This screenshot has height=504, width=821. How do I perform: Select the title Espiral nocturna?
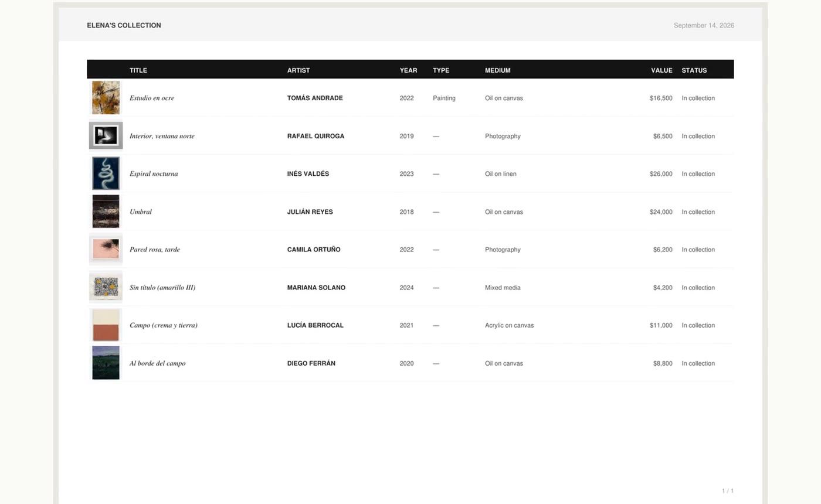[x=154, y=173]
